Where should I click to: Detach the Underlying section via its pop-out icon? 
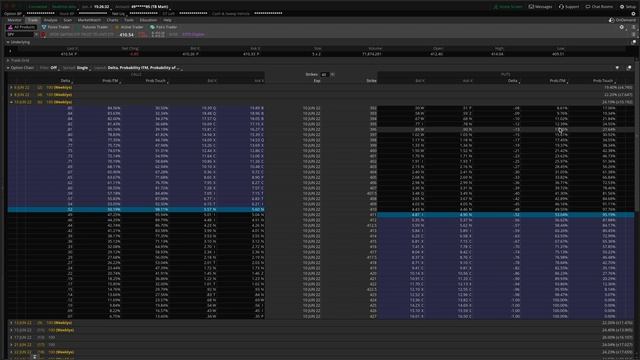pos(634,42)
